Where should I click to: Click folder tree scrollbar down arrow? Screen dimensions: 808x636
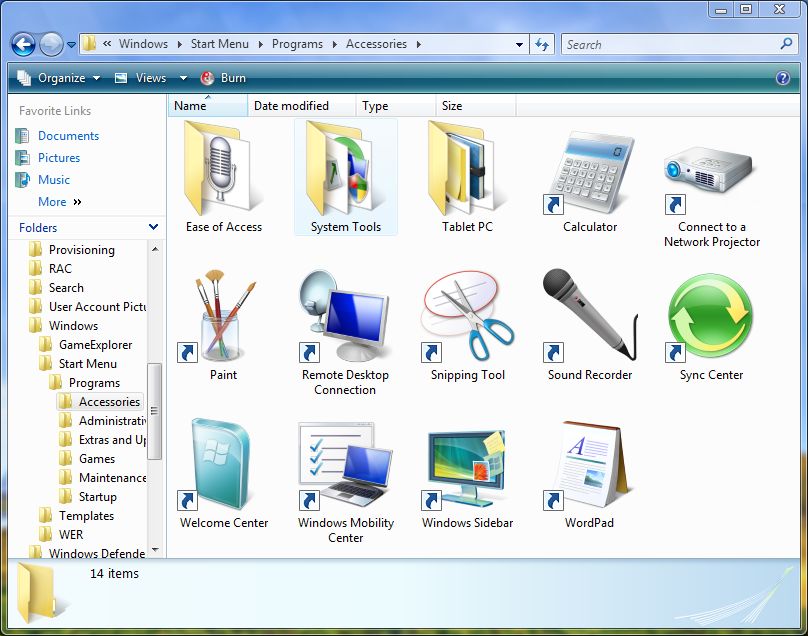pyautogui.click(x=155, y=550)
